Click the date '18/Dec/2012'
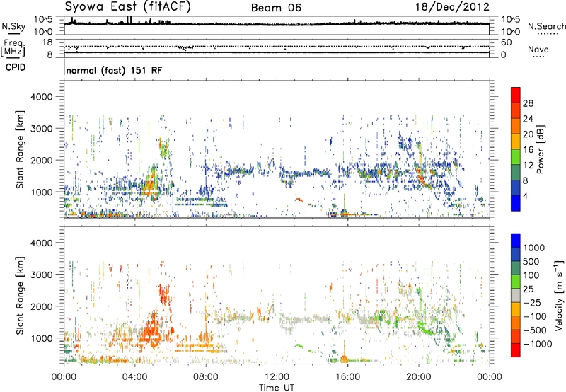Image resolution: width=566 pixels, height=392 pixels. tap(452, 7)
